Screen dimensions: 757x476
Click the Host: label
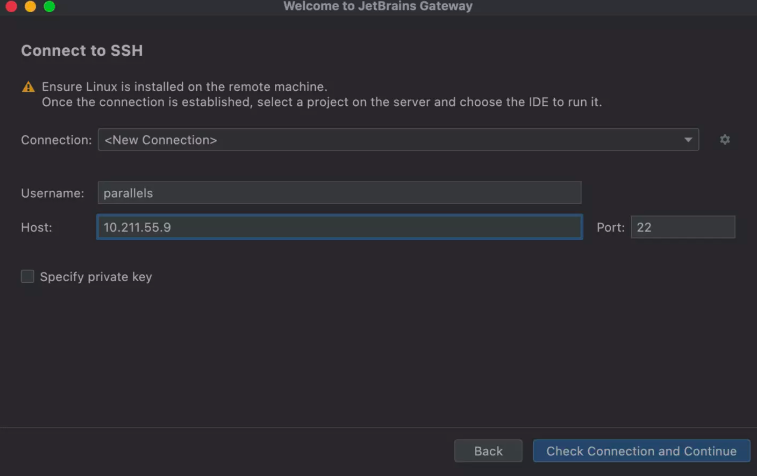point(37,228)
